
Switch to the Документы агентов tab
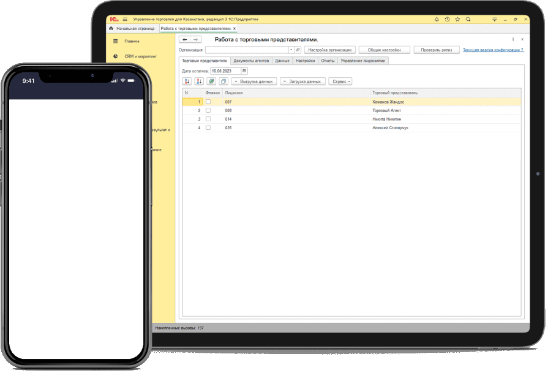(x=251, y=61)
